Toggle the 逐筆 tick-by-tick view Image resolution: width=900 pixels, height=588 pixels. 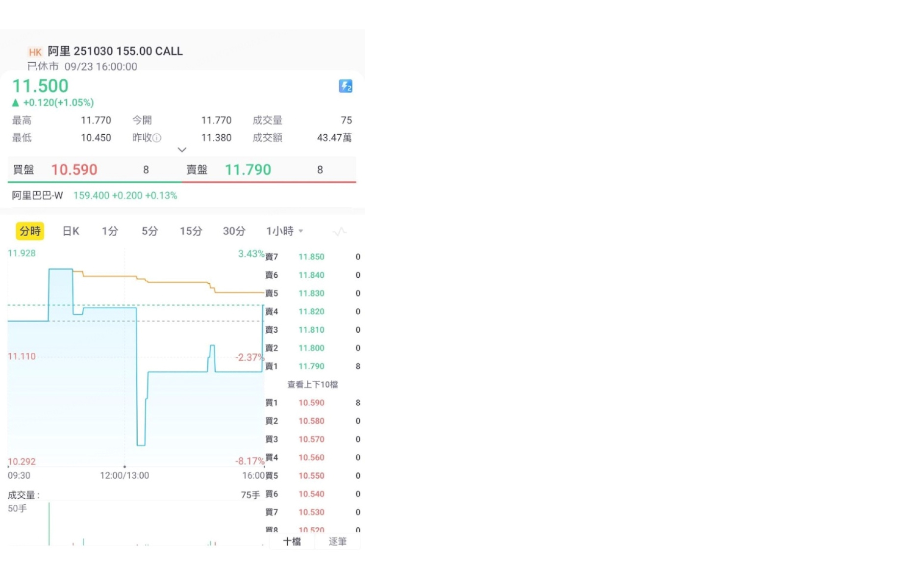pos(338,541)
